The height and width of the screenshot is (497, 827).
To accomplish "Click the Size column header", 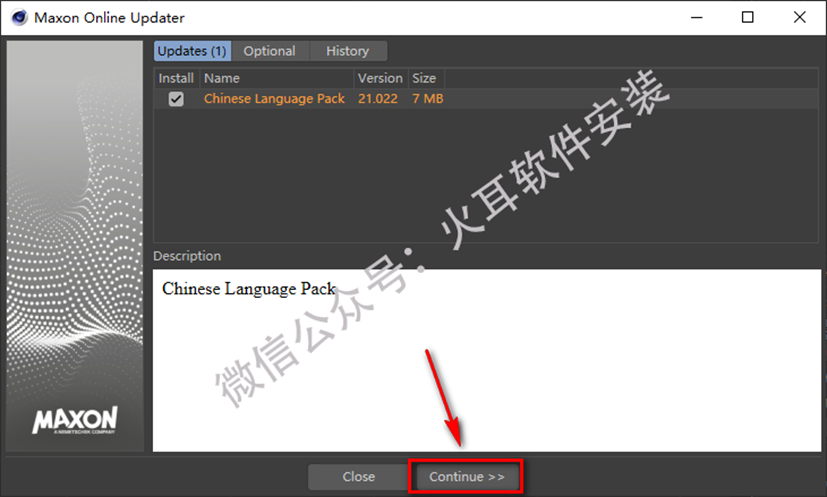I will point(424,78).
